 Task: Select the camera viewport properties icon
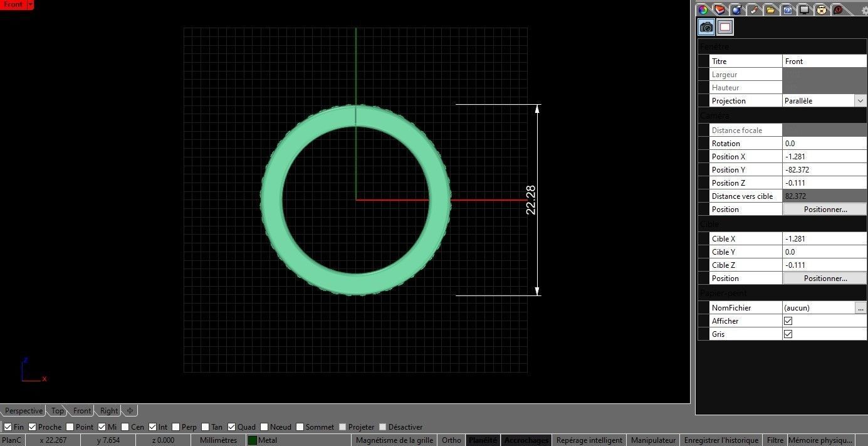point(706,27)
